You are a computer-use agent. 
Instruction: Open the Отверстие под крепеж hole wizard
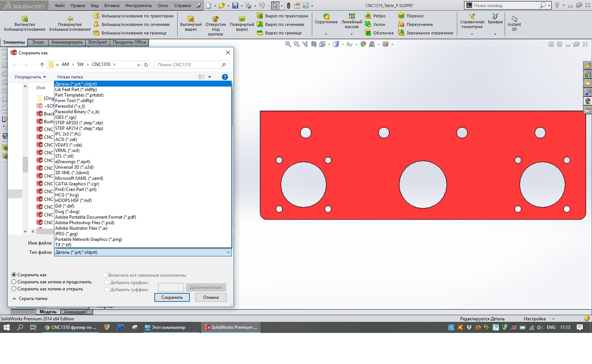coord(216,26)
